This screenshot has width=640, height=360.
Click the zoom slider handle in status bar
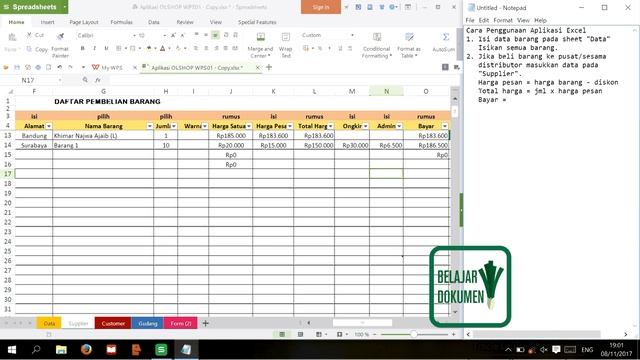pyautogui.click(x=413, y=334)
